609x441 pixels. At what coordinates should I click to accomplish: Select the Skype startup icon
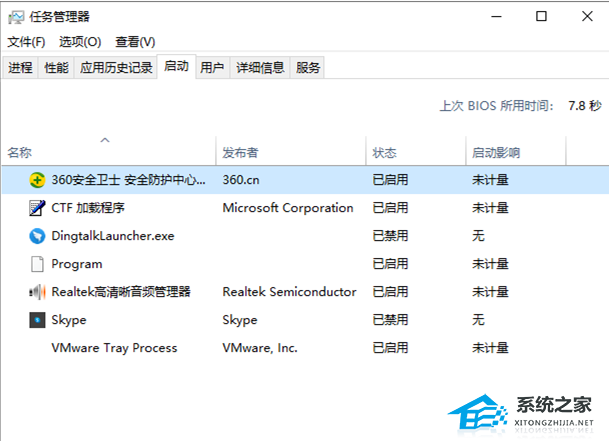click(x=37, y=320)
